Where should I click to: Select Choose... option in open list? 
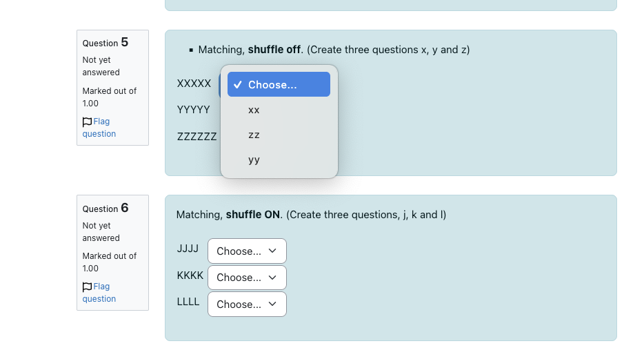(x=279, y=85)
